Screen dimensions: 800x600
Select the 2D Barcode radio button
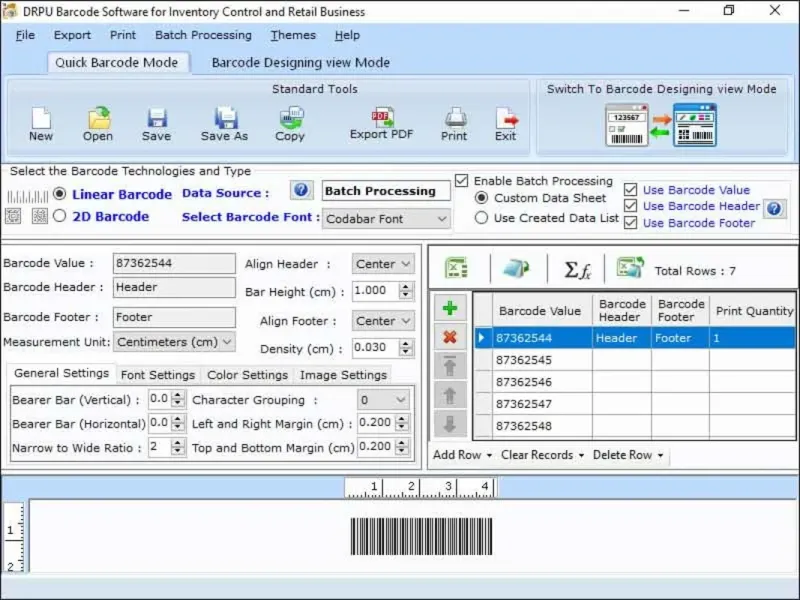click(x=60, y=216)
